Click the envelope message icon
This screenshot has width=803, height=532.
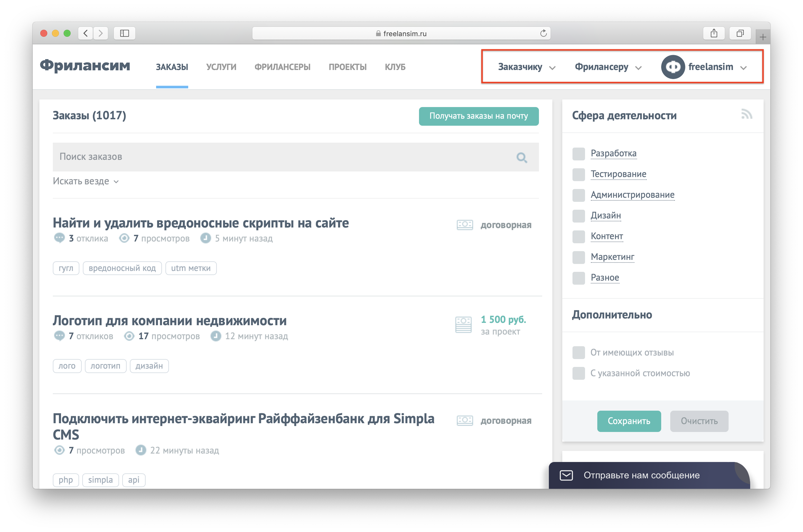coord(566,475)
